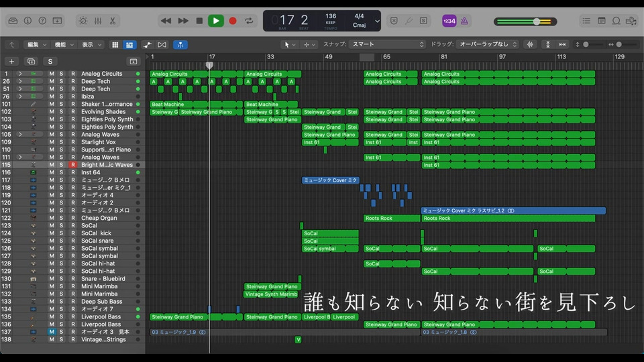The width and height of the screenshot is (644, 362).
Task: Expand the Deep Tech track 26 stack
Action: click(20, 81)
